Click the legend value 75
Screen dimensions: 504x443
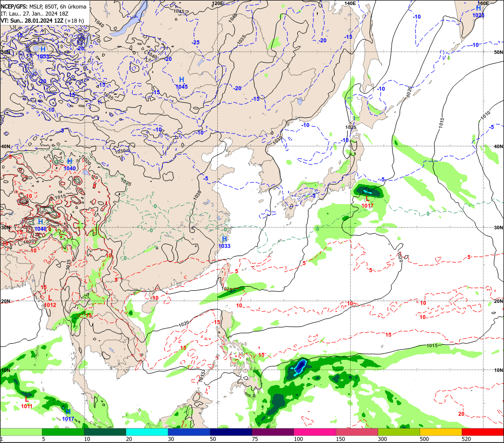pos(255,439)
